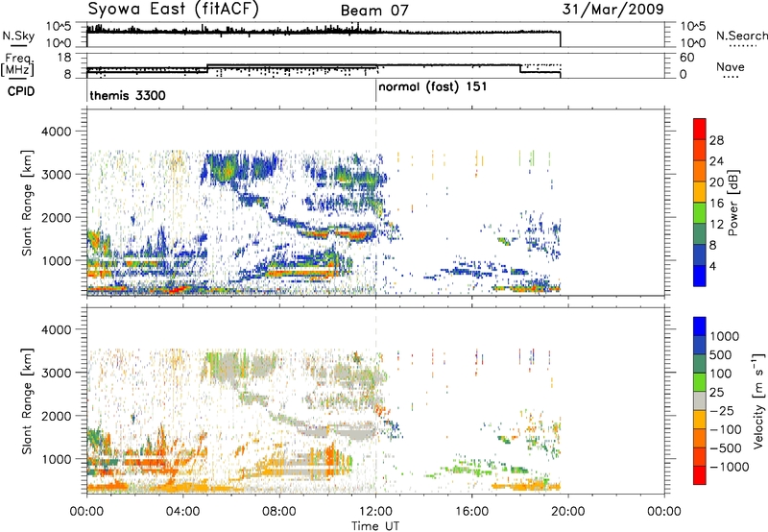
Task: Click the gray swatch on the Velocity colorbar
Action: [x=700, y=401]
